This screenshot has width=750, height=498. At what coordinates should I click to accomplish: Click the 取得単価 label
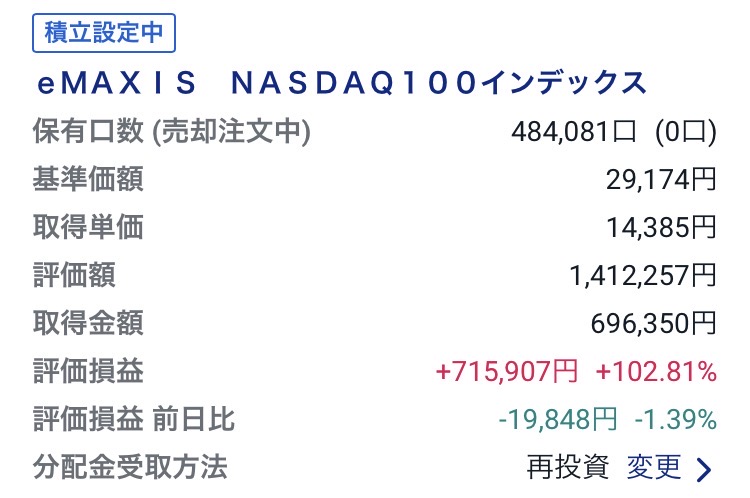point(87,227)
